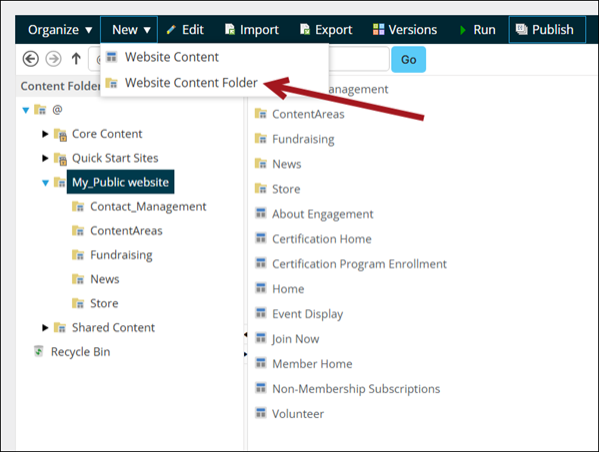
Task: Choose Website Content from New menu
Action: pyautogui.click(x=162, y=57)
